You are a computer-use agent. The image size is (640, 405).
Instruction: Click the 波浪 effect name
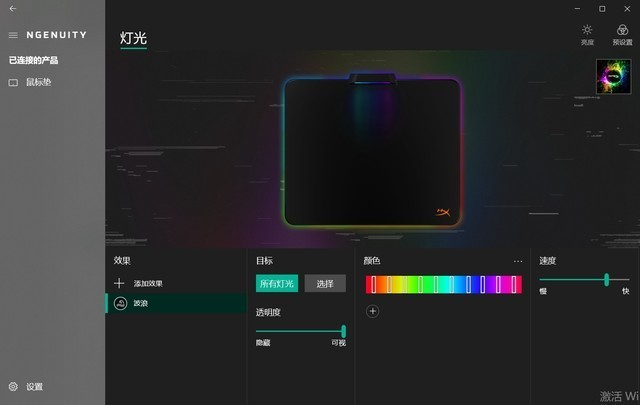pyautogui.click(x=141, y=303)
